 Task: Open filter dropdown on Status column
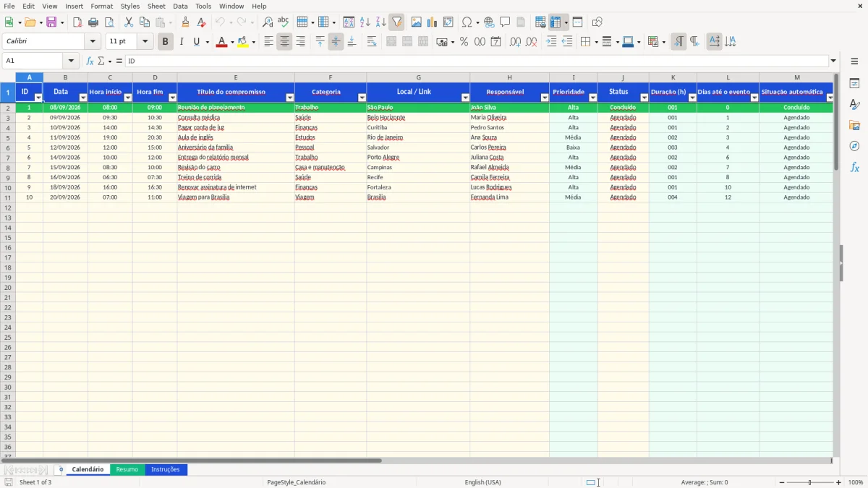pyautogui.click(x=644, y=98)
